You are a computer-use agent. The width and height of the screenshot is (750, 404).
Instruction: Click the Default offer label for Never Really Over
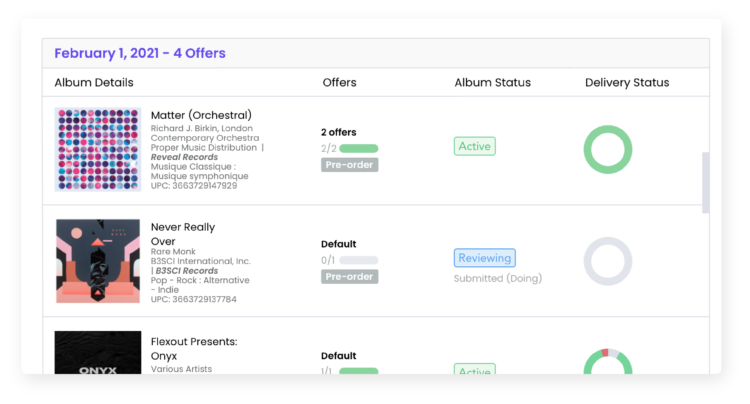click(339, 244)
